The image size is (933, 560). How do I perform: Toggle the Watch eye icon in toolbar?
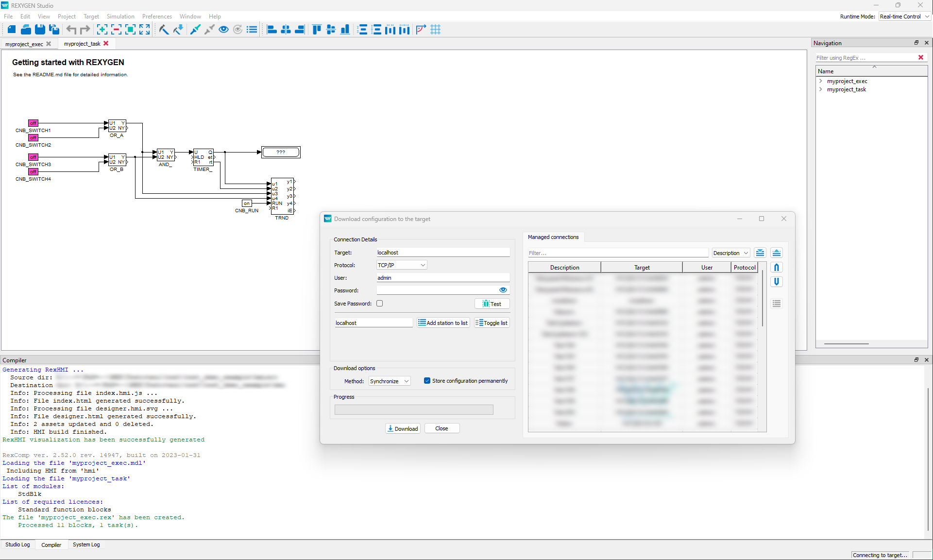[223, 30]
